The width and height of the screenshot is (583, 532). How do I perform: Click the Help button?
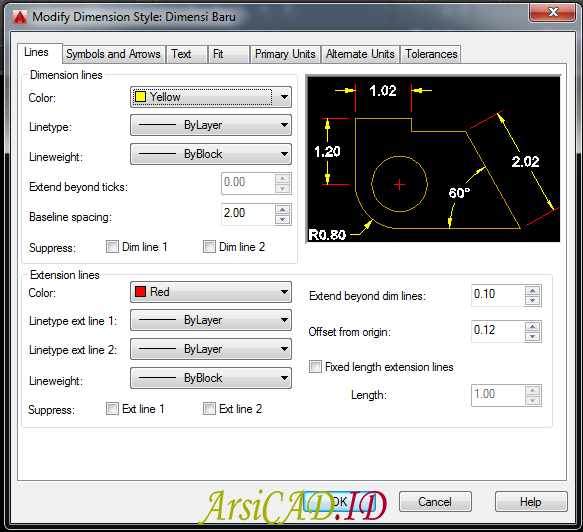click(531, 502)
